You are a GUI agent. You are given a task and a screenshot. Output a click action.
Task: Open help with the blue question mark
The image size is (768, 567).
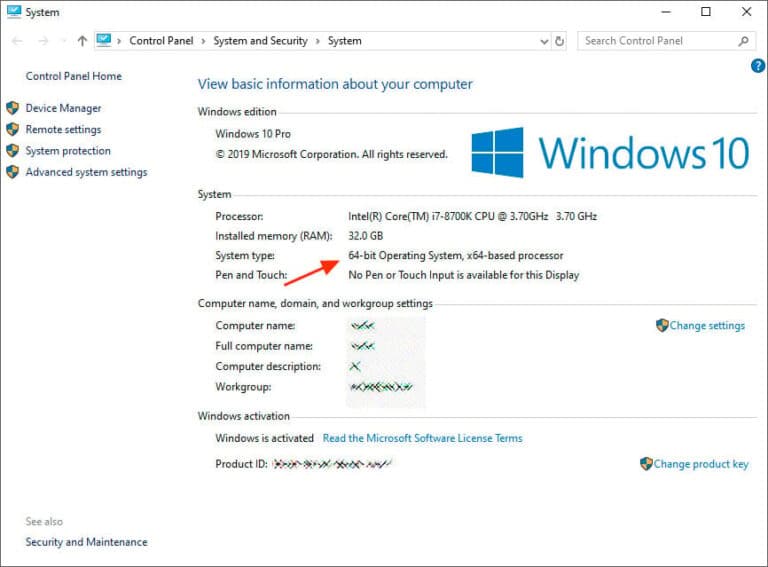757,66
